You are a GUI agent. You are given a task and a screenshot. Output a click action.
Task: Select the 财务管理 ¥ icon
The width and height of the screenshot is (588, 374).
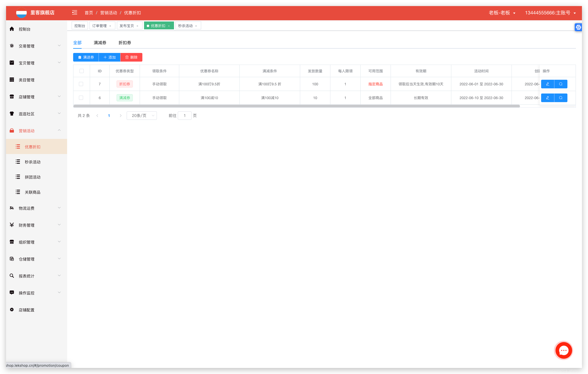pyautogui.click(x=11, y=225)
